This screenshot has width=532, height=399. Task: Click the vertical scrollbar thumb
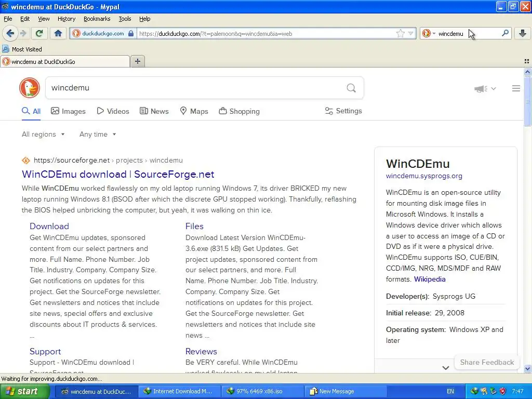point(527,101)
